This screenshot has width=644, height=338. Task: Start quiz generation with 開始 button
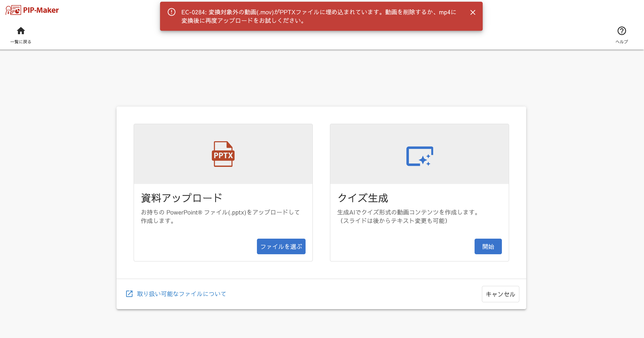tap(488, 246)
